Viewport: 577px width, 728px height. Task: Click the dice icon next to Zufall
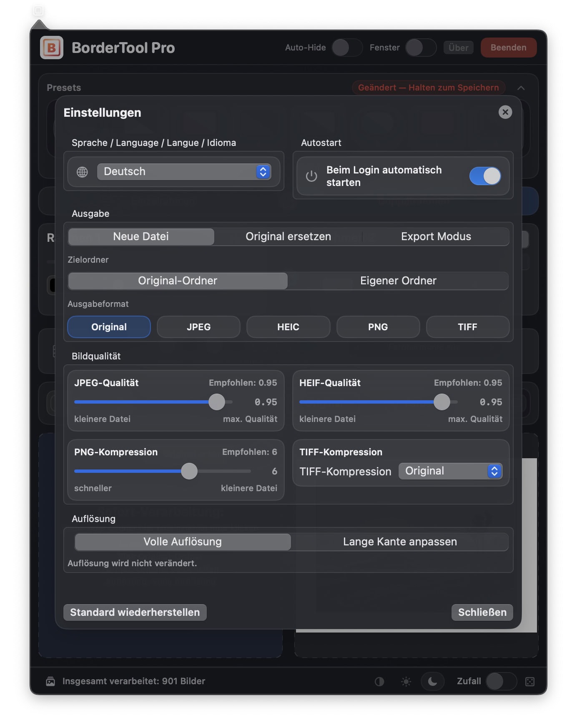coord(530,681)
